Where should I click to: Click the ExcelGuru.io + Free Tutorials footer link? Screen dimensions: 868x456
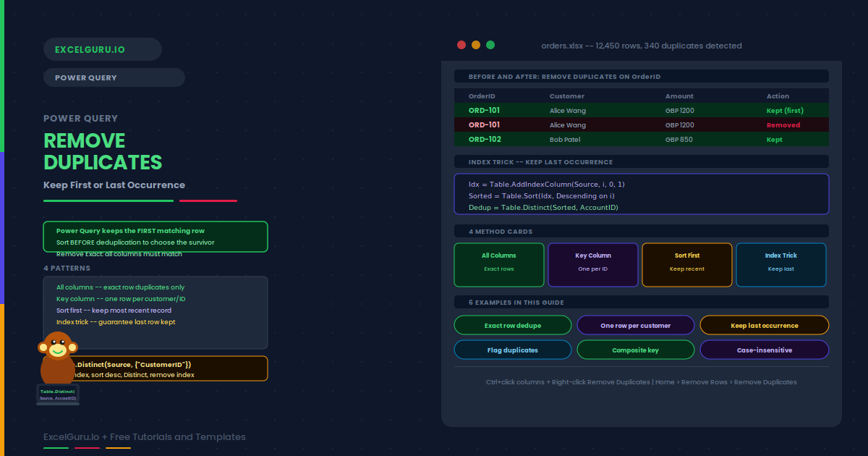click(x=145, y=437)
